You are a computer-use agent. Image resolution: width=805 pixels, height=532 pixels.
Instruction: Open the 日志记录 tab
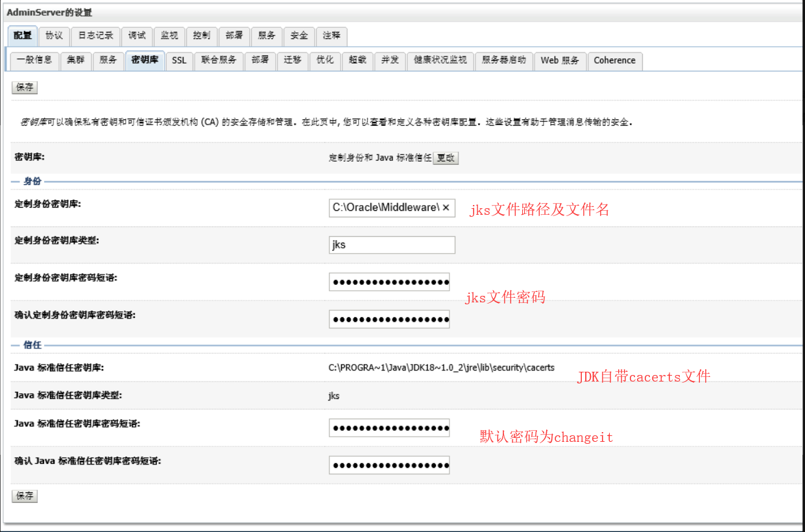95,36
